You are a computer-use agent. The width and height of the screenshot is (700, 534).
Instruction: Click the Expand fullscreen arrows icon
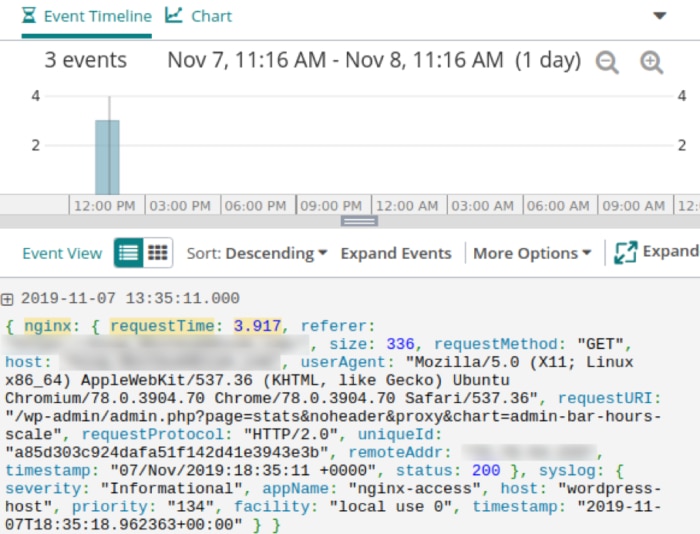click(626, 252)
